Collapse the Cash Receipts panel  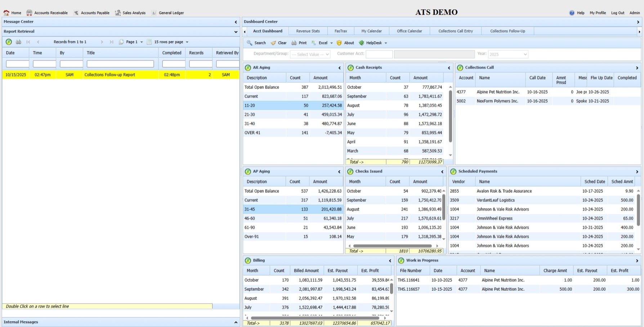(449, 68)
